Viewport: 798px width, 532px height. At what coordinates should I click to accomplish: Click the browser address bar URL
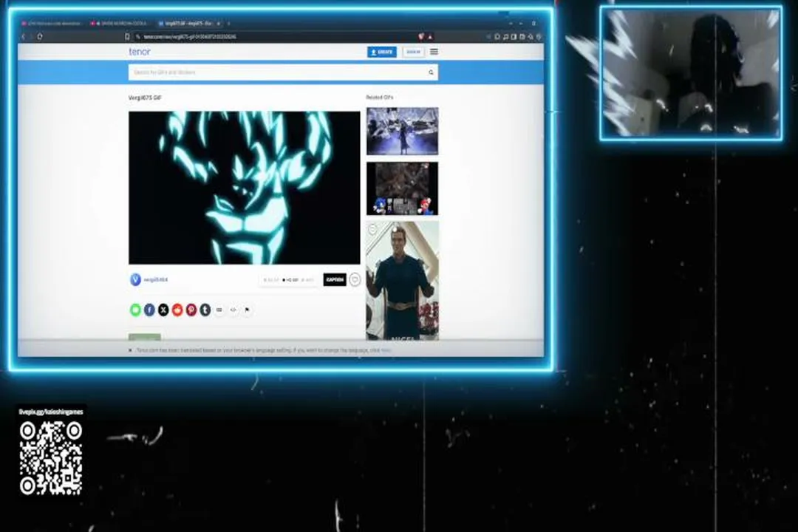(190, 37)
